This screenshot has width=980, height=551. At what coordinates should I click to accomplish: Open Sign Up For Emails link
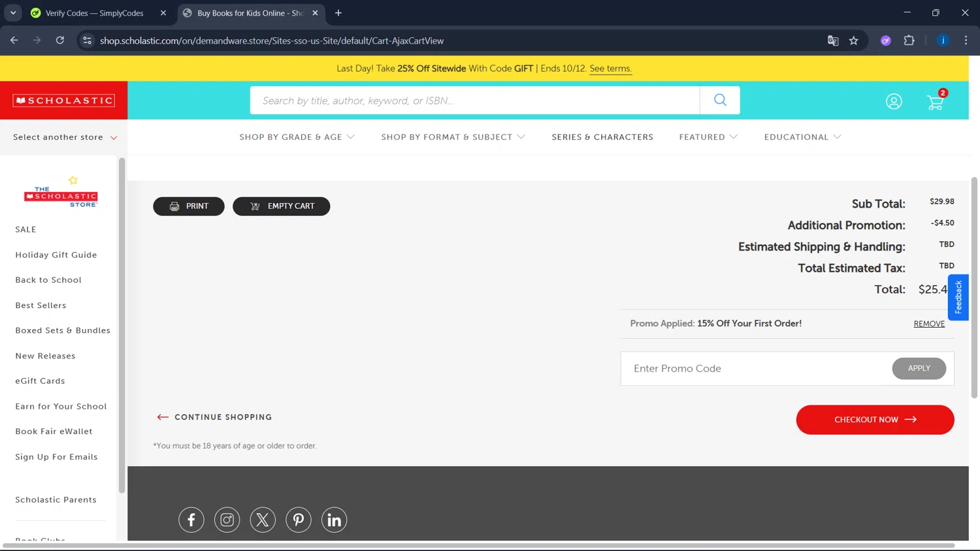(56, 457)
